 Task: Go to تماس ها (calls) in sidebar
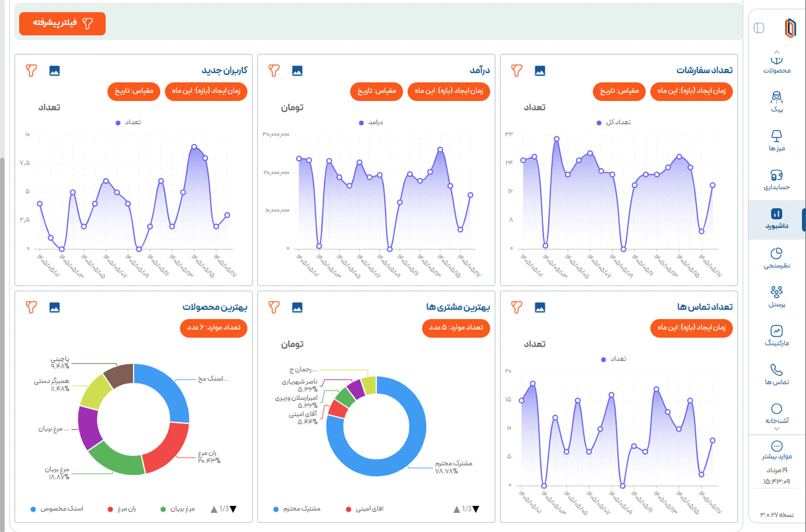pos(776,375)
